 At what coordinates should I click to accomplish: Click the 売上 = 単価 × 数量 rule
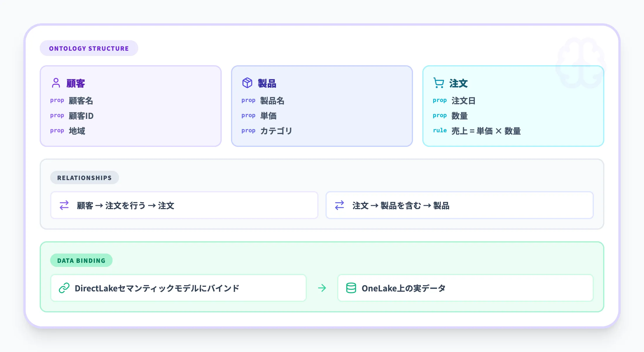[x=486, y=131]
